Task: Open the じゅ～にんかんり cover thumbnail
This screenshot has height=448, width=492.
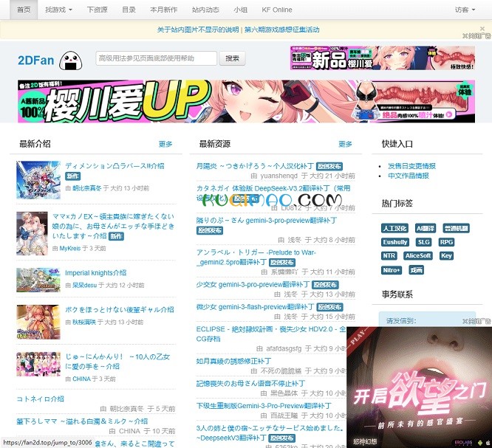Action: [38, 364]
